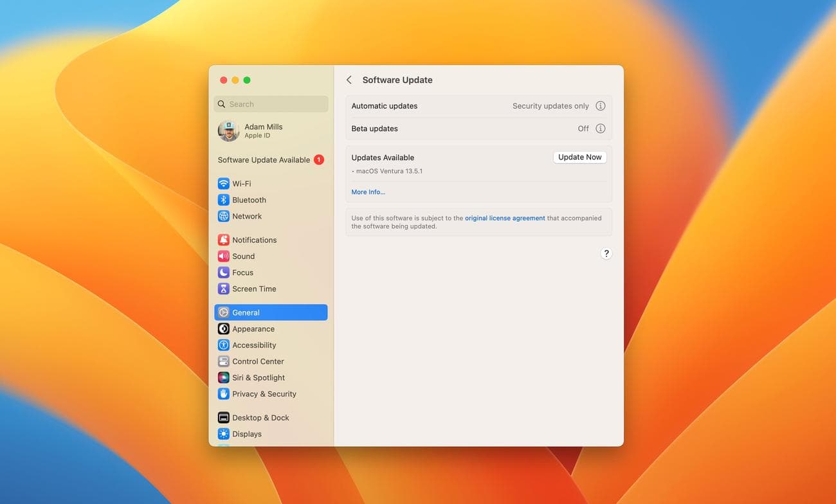The width and height of the screenshot is (836, 504).
Task: Select the Focus icon in sidebar
Action: [x=223, y=272]
